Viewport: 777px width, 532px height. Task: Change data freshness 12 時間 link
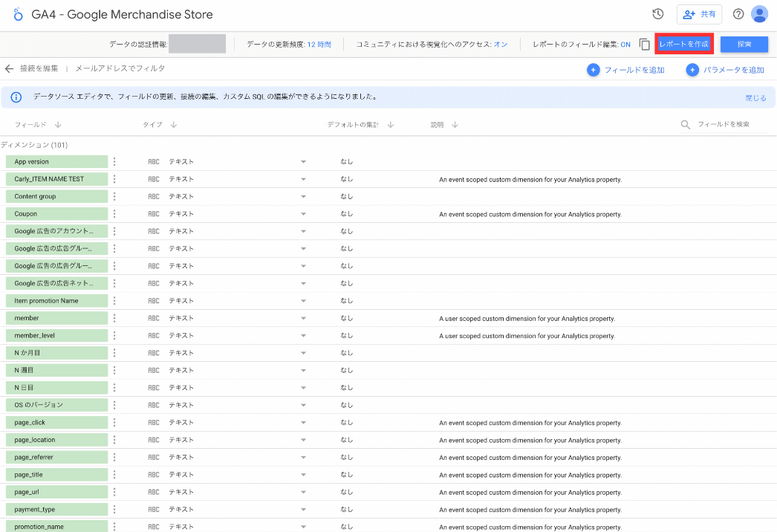tap(319, 44)
